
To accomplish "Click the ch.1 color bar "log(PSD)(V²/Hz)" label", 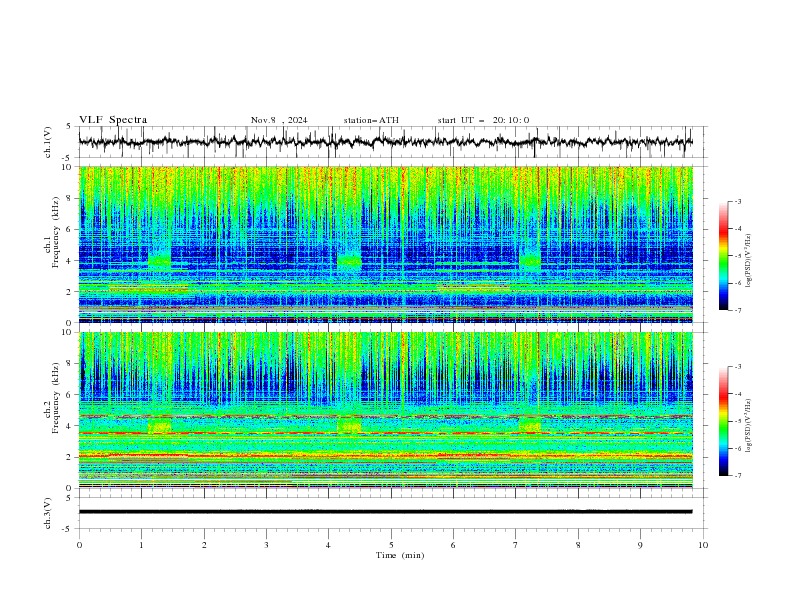I will point(749,261).
